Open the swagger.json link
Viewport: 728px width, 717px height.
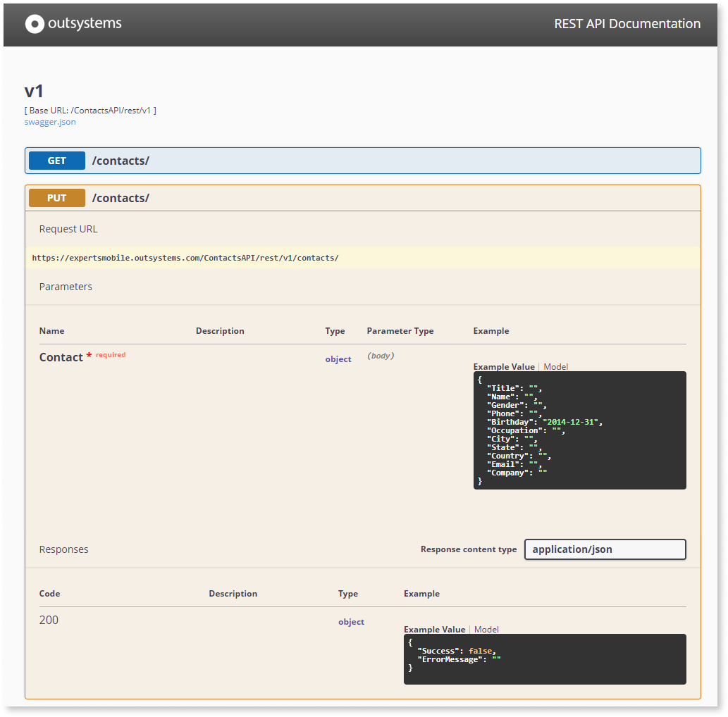[49, 121]
